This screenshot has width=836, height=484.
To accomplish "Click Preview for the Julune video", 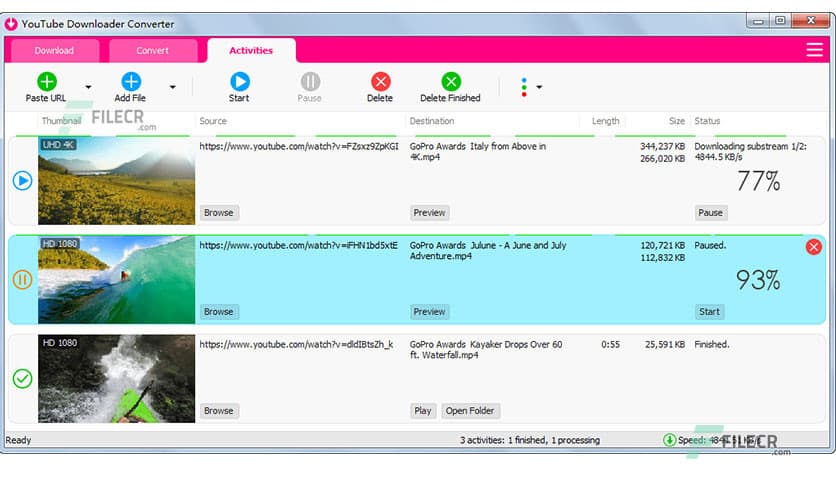I will [429, 312].
